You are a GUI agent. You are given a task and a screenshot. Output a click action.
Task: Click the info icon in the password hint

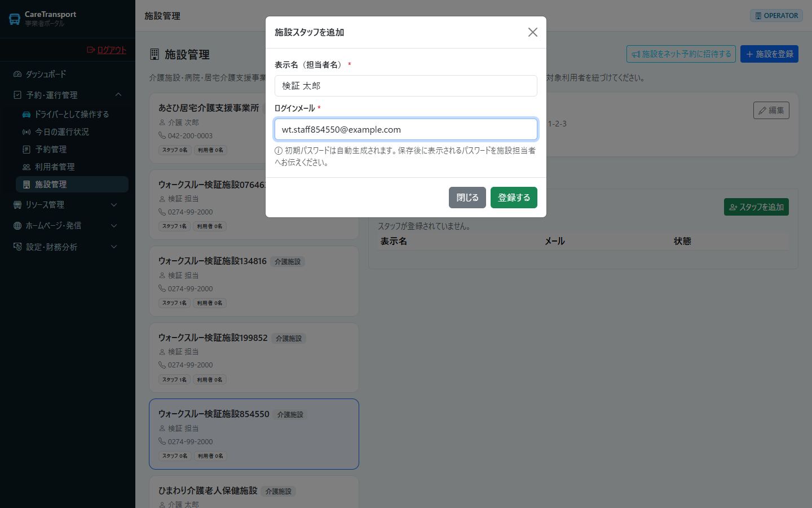[279, 151]
